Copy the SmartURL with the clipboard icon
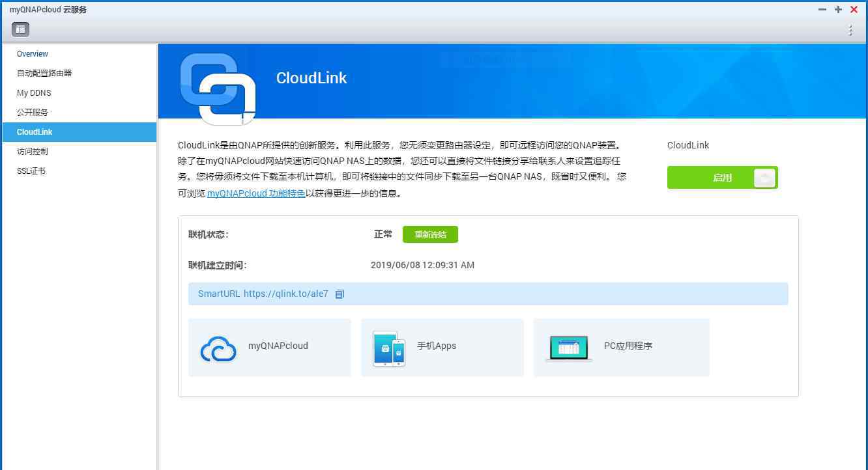 pos(340,294)
